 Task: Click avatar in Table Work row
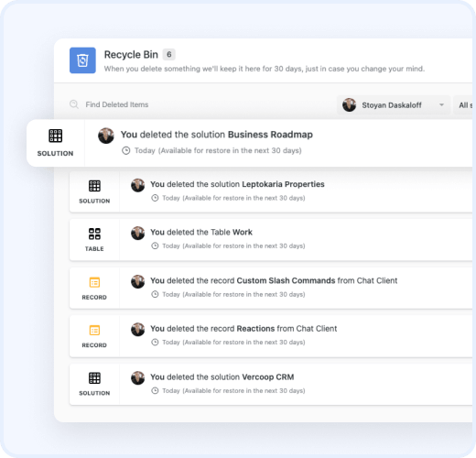[x=138, y=234]
